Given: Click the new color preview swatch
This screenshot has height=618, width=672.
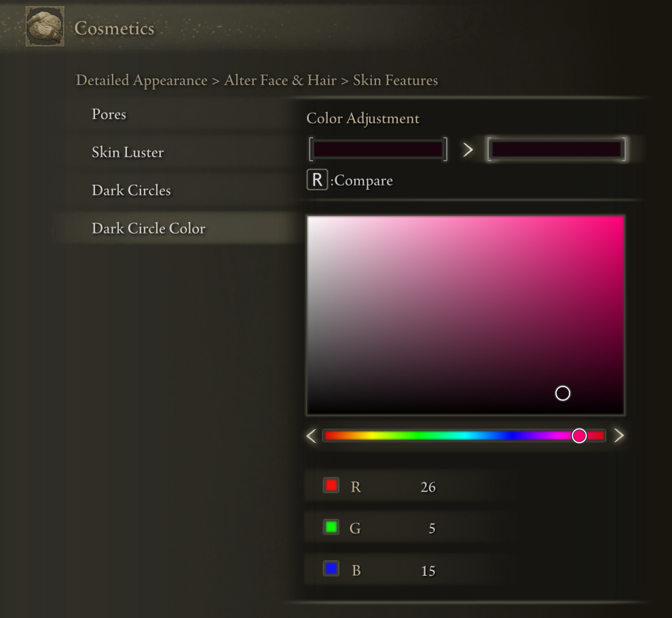Looking at the screenshot, I should 557,149.
